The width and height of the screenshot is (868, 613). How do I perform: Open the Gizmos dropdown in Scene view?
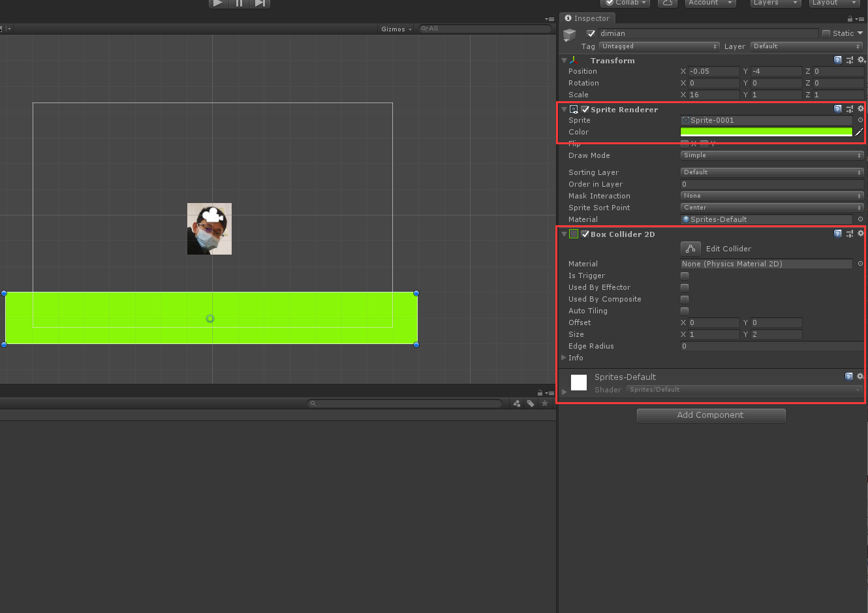396,29
